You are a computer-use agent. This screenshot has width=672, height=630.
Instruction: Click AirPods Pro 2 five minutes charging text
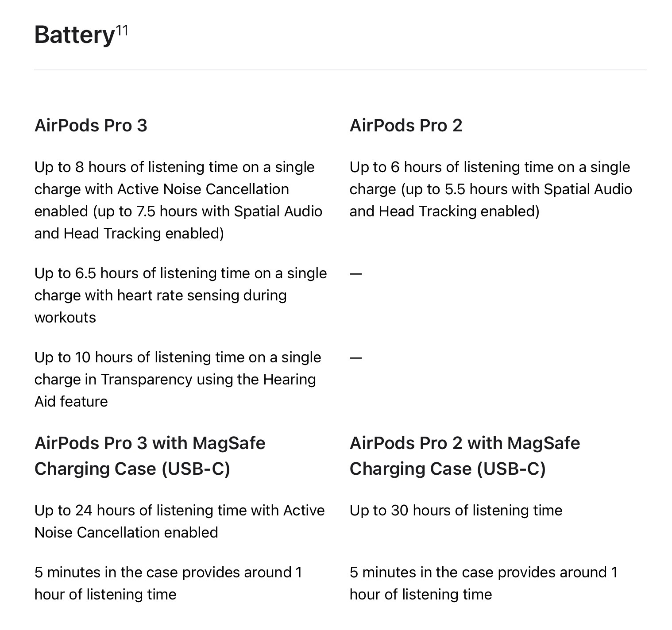(483, 583)
